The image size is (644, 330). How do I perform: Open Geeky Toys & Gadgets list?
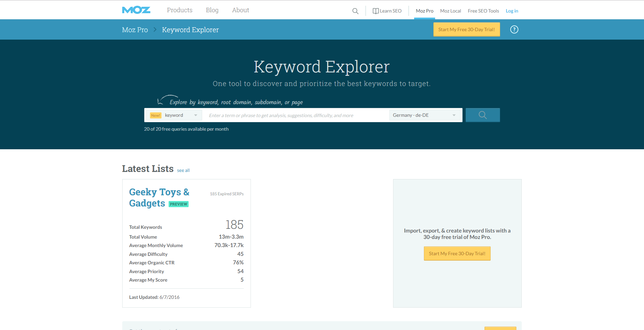click(159, 197)
